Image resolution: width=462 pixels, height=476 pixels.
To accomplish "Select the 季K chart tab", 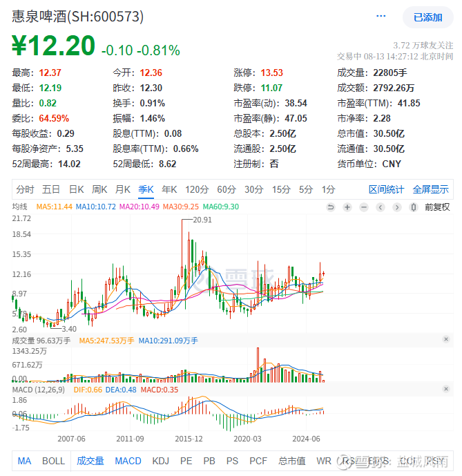I will 146,189.
